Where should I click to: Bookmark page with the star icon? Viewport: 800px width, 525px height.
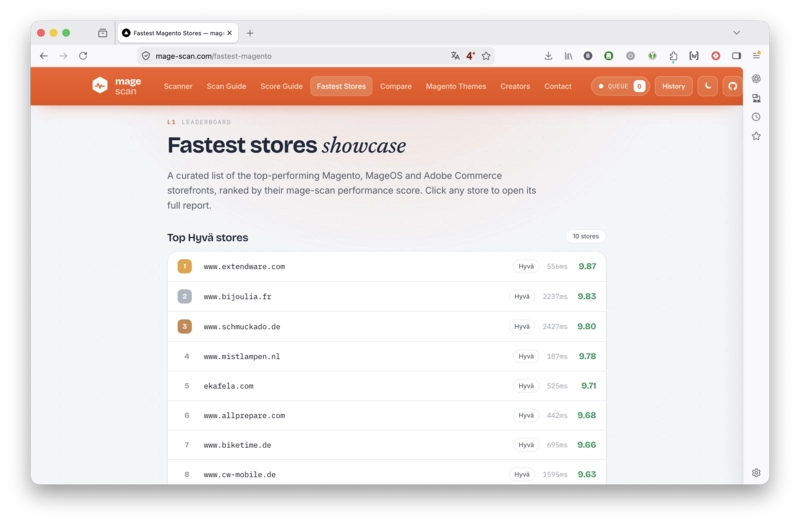(x=486, y=56)
